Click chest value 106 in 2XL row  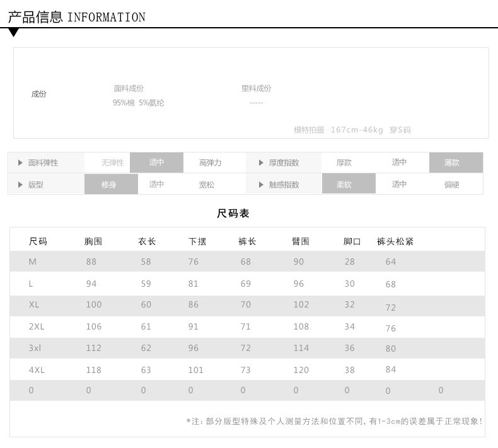coord(94,326)
